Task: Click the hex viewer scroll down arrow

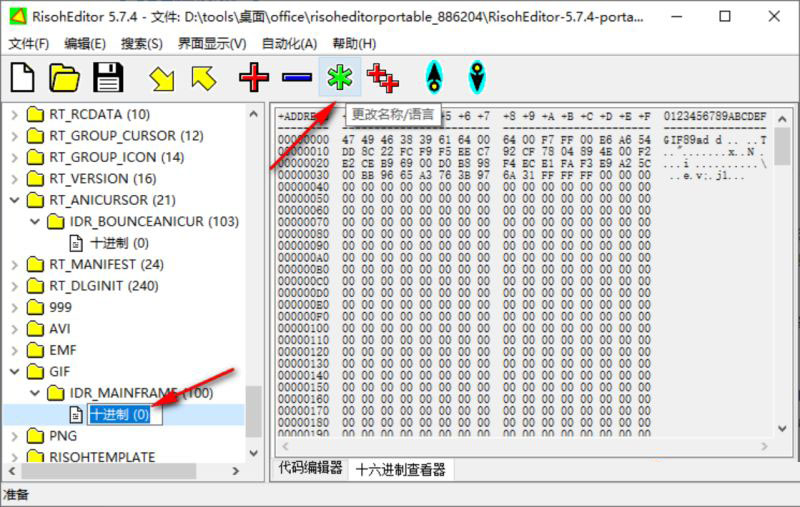Action: 782,428
